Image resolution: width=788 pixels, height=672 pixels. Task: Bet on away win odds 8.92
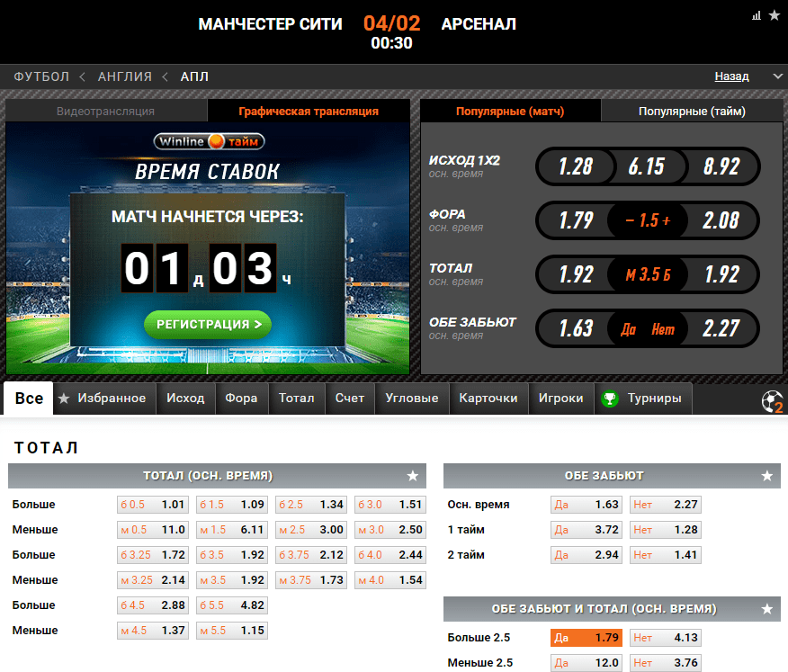tap(721, 166)
